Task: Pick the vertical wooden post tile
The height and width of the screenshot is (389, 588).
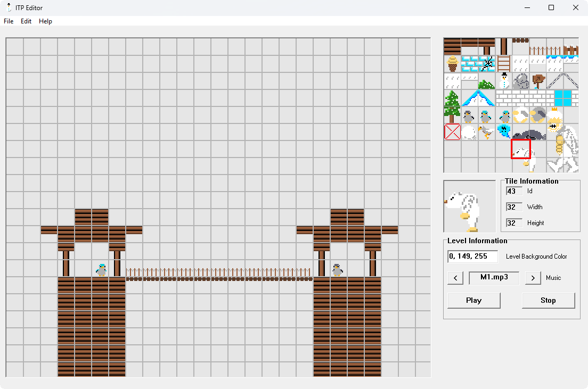Action: tap(504, 46)
